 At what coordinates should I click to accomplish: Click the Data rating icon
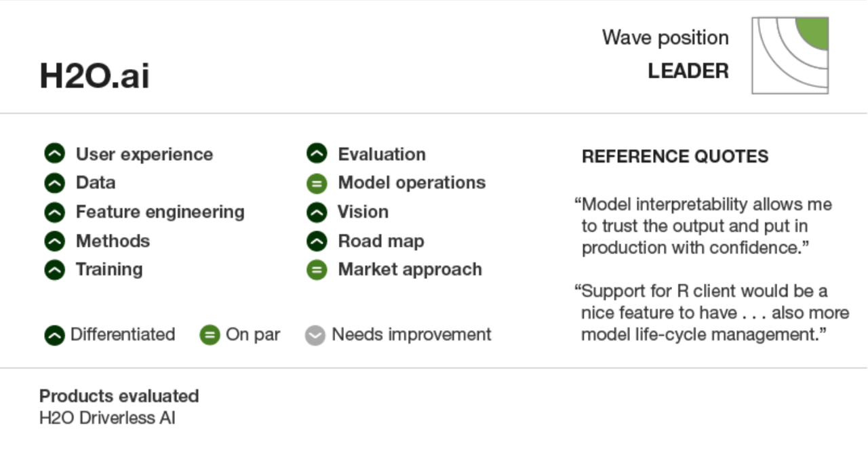pyautogui.click(x=55, y=183)
